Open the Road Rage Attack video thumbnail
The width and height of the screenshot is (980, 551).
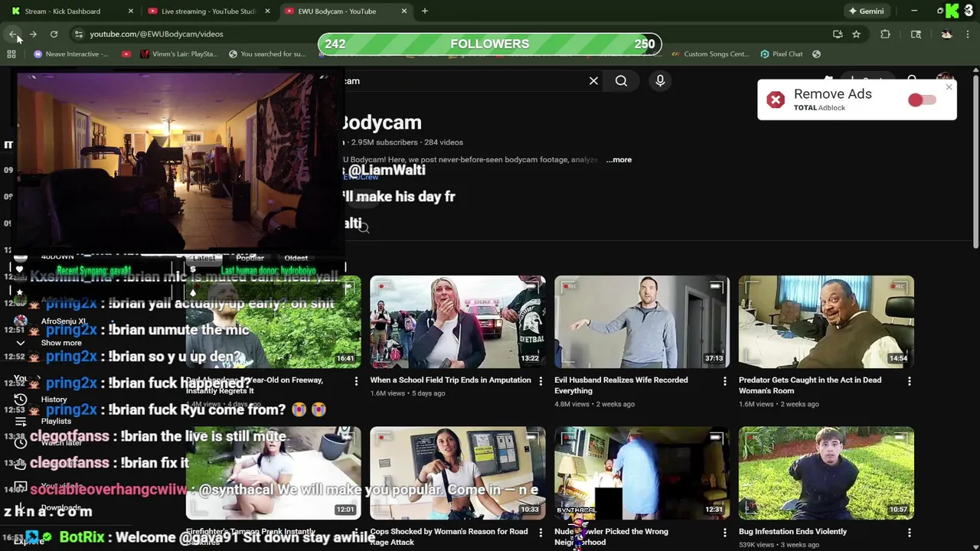click(x=457, y=473)
